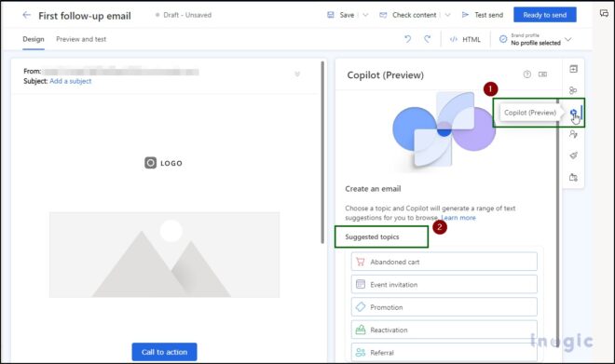Switch to Preview and test tab

coord(81,39)
